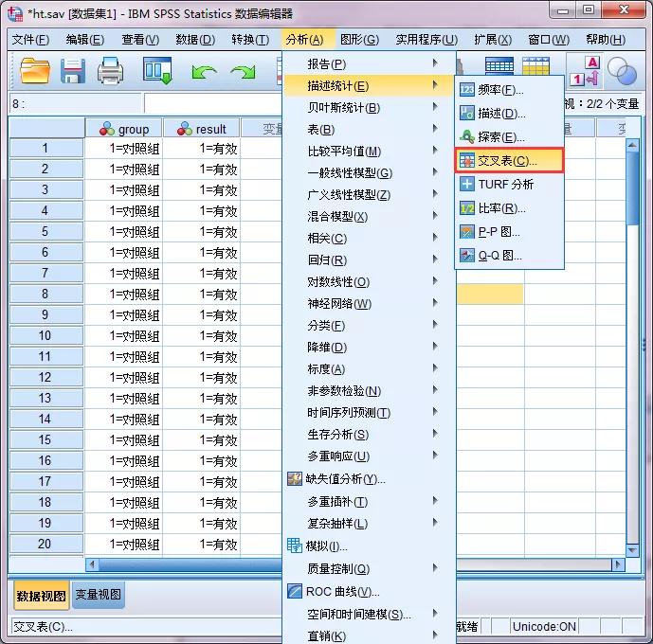Expand 比较平均值(M) submenu
The width and height of the screenshot is (653, 644).
click(369, 152)
